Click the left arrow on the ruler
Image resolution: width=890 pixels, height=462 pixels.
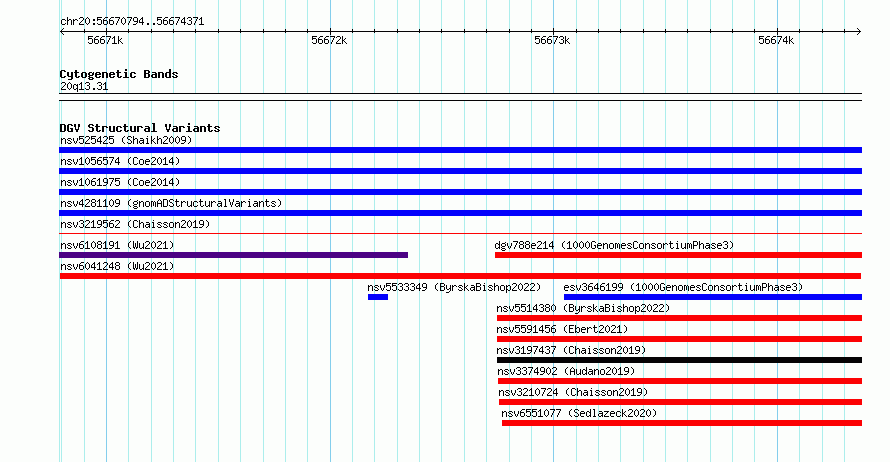click(x=62, y=32)
